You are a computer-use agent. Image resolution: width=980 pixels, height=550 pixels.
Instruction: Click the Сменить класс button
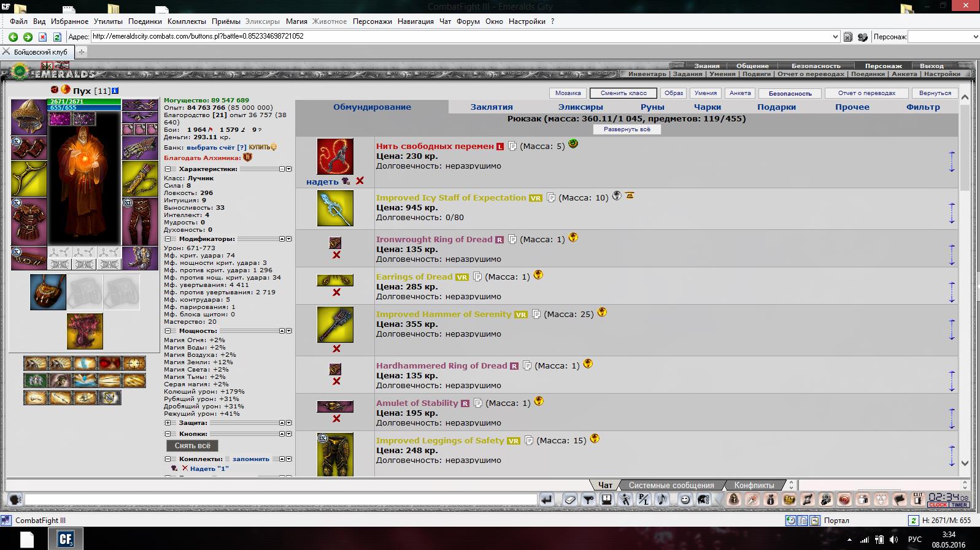623,93
